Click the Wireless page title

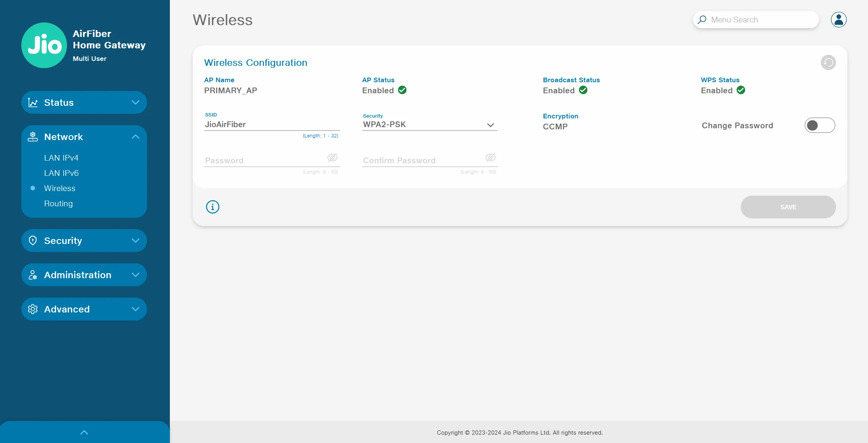pyautogui.click(x=222, y=20)
